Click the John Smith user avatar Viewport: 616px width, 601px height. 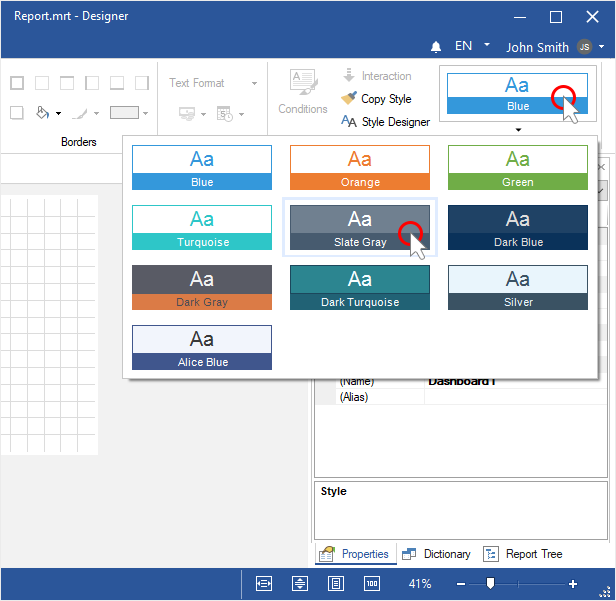coord(584,47)
